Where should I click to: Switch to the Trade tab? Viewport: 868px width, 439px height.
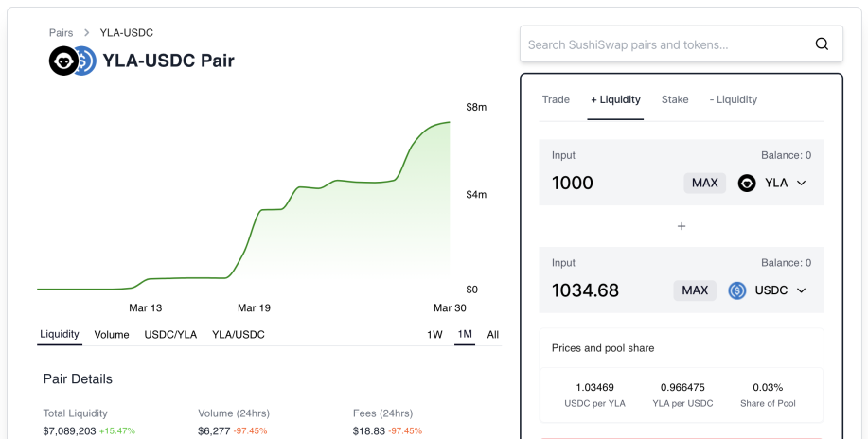556,99
